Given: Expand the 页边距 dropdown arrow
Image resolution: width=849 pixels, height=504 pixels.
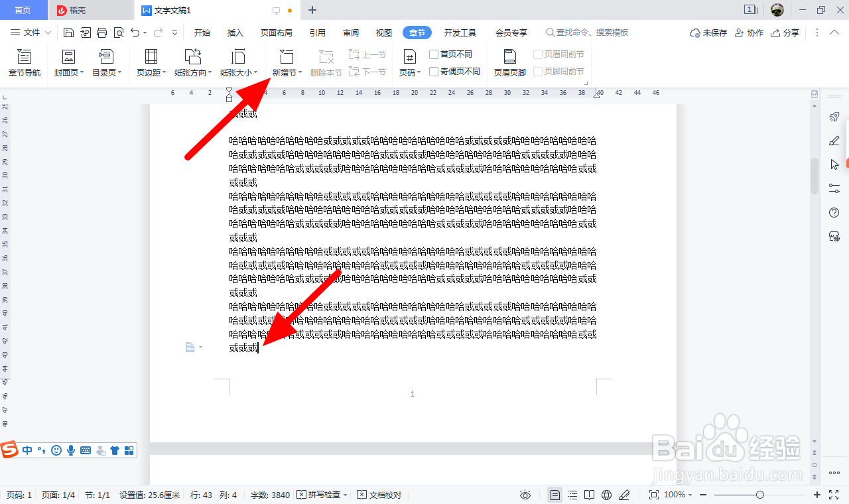Looking at the screenshot, I should (164, 73).
